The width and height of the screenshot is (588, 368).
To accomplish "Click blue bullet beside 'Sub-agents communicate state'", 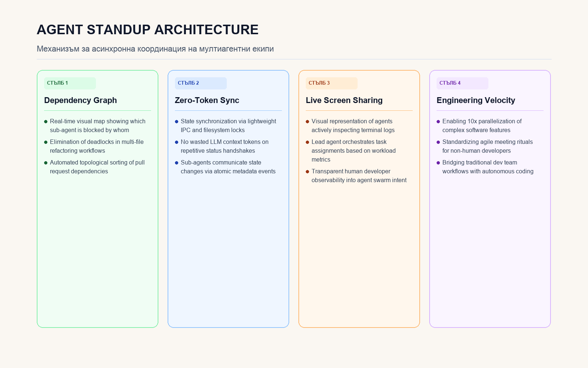I will pos(177,163).
